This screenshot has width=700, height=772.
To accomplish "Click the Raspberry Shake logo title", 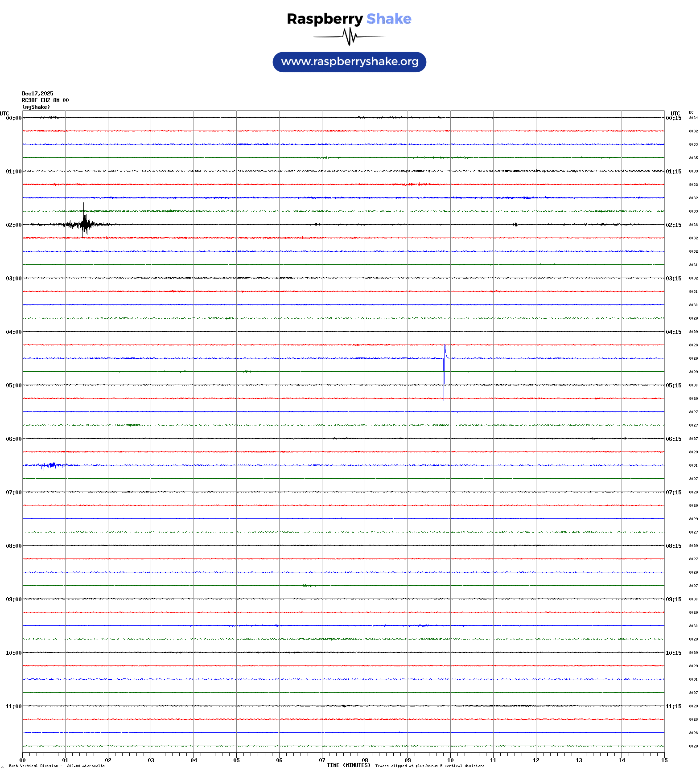I will tap(349, 19).
